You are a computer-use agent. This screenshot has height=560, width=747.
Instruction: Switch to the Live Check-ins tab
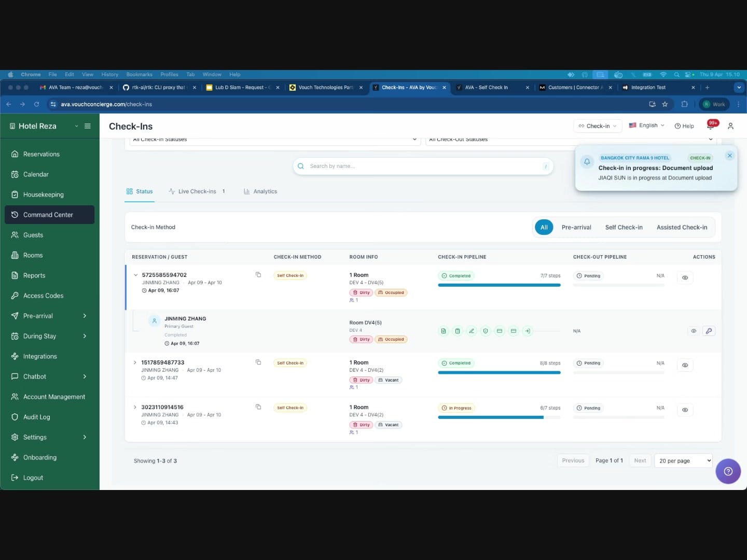point(197,191)
